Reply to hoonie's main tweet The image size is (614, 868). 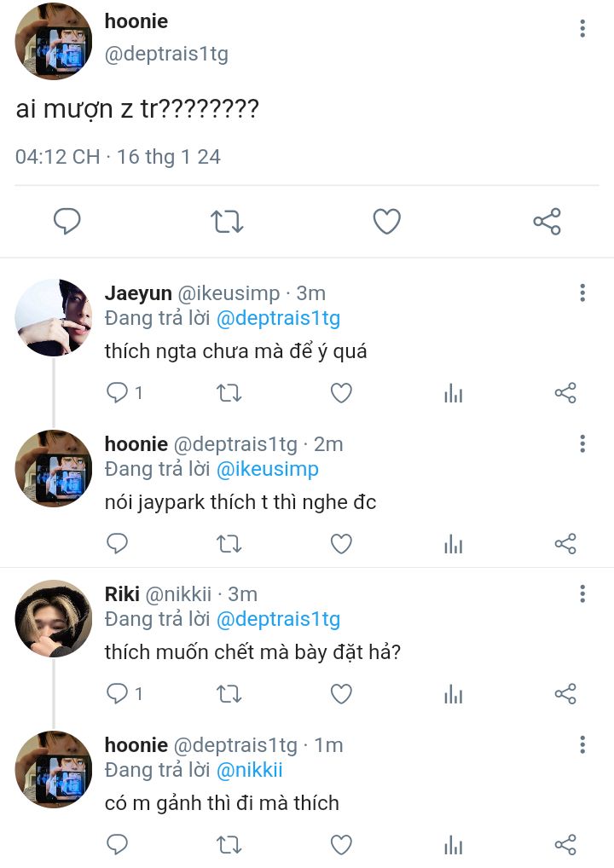tap(67, 222)
